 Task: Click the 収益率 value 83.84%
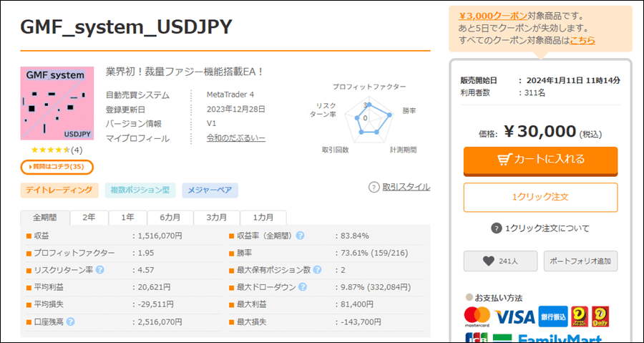[x=354, y=236]
